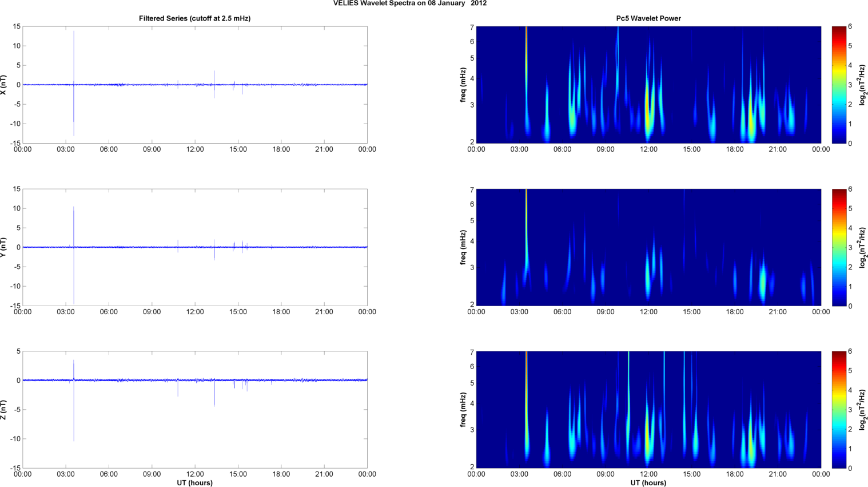Click the top wavelet plot's colorbar
The width and height of the screenshot is (868, 487).
(x=839, y=85)
